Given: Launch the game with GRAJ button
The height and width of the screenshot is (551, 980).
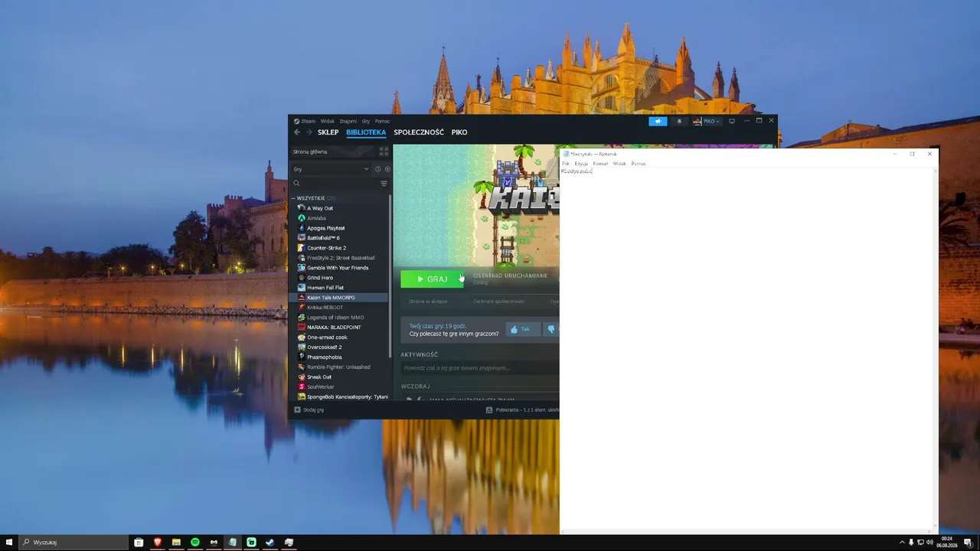Looking at the screenshot, I should click(432, 279).
